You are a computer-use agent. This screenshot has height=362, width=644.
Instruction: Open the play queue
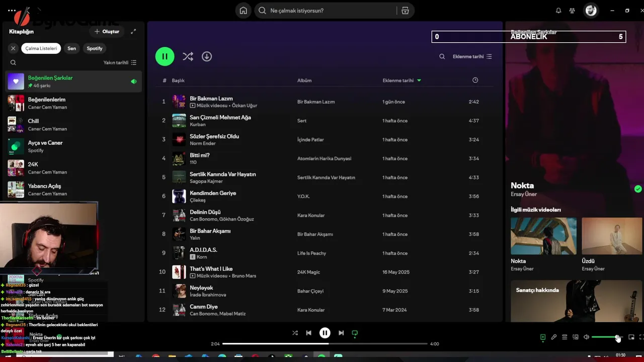[565, 337]
